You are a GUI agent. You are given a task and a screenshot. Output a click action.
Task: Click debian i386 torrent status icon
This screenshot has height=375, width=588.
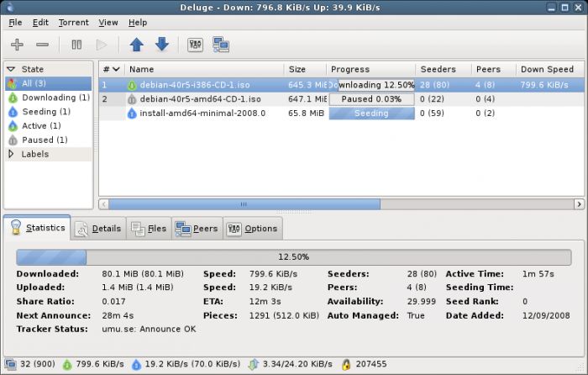132,85
